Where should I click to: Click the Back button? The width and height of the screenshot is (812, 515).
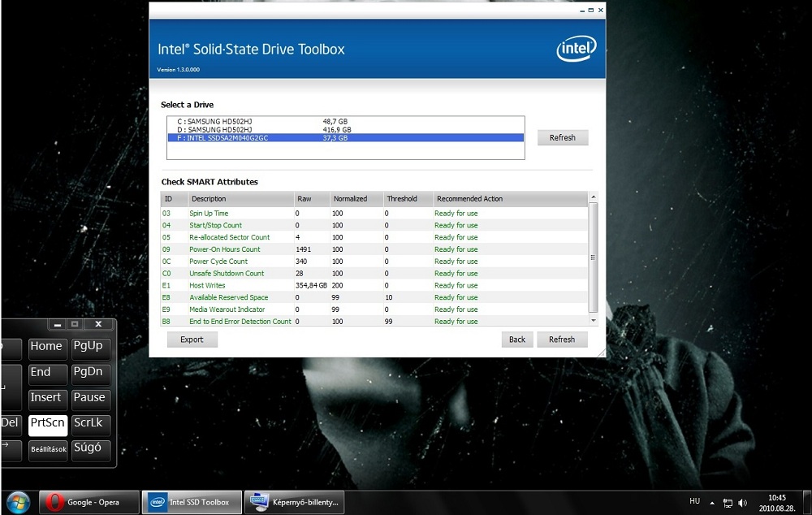[x=516, y=340]
